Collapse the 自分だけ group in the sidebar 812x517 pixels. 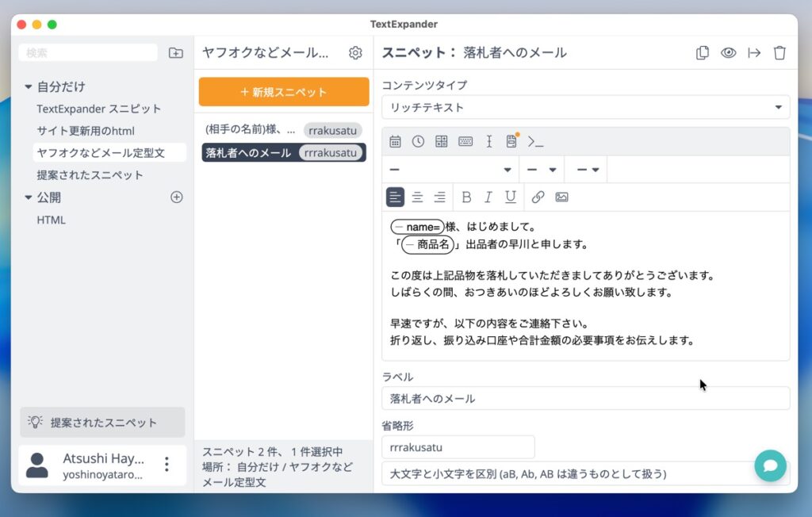click(x=29, y=87)
